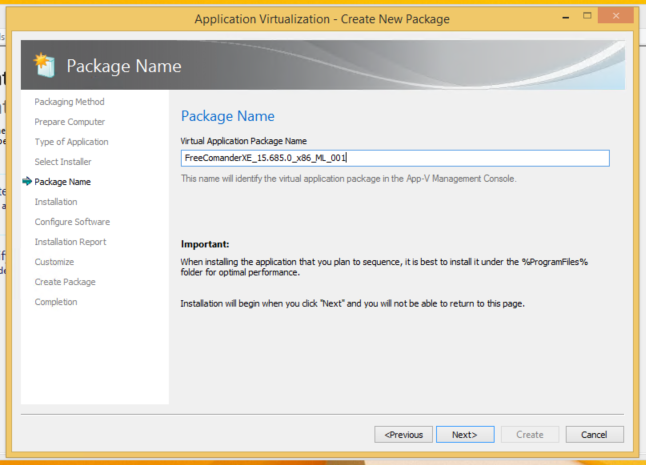The image size is (646, 465).
Task: Click the current step arrow indicator
Action: click(26, 182)
